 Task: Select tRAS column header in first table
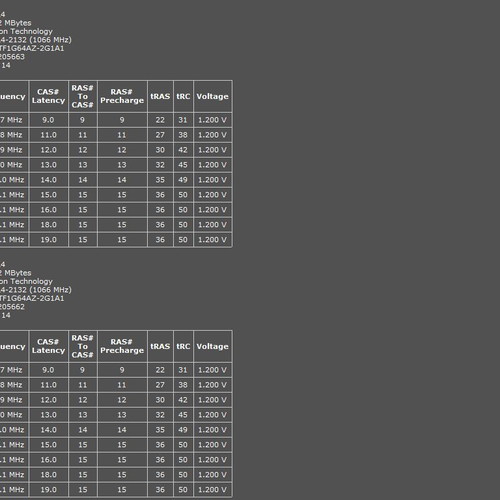(160, 96)
